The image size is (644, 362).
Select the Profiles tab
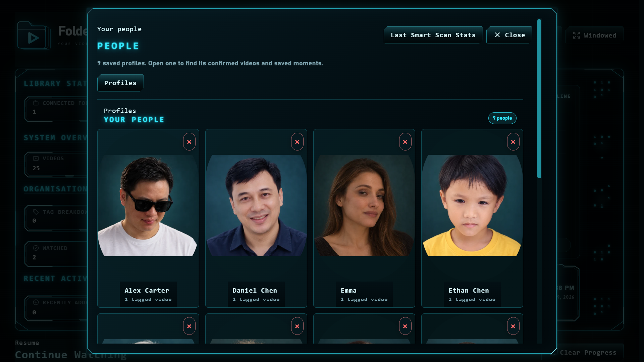click(120, 83)
